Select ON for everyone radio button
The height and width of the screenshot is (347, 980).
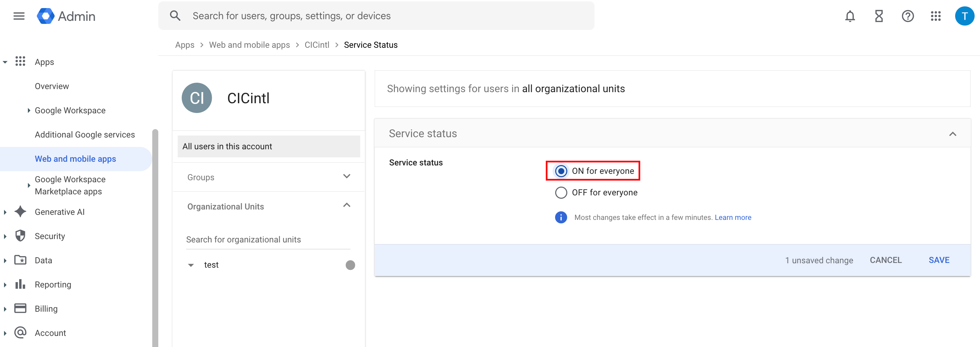click(561, 171)
